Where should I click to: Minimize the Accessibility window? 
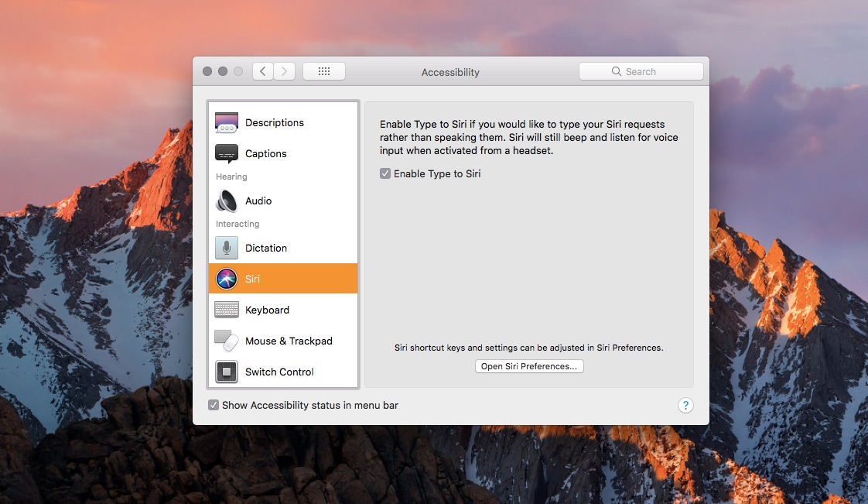pos(223,71)
